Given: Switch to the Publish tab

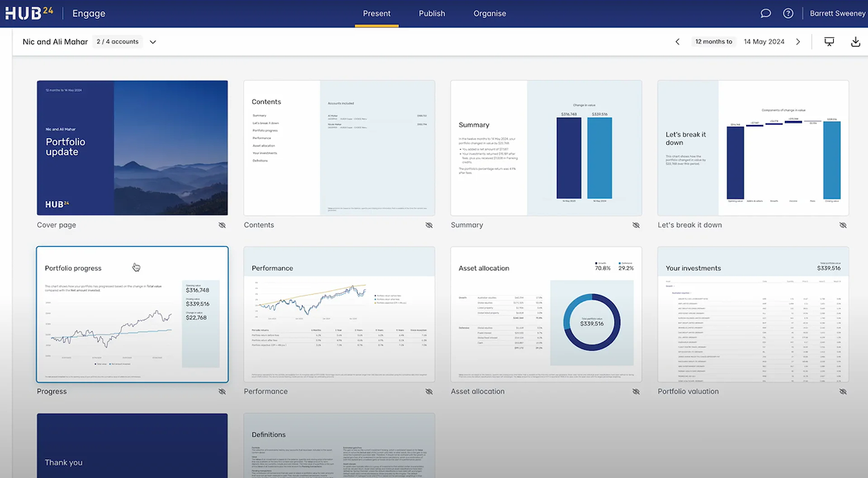Looking at the screenshot, I should (x=432, y=13).
